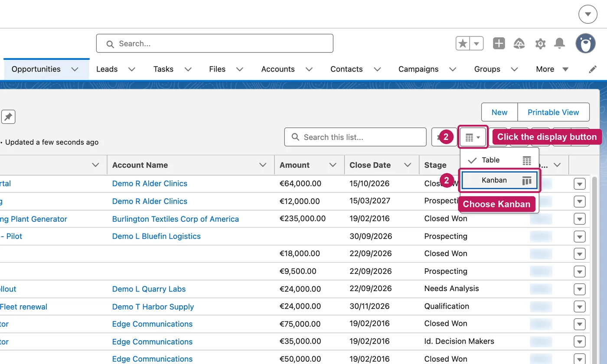Open row actions for the Id. Decision Makers row

(x=580, y=342)
